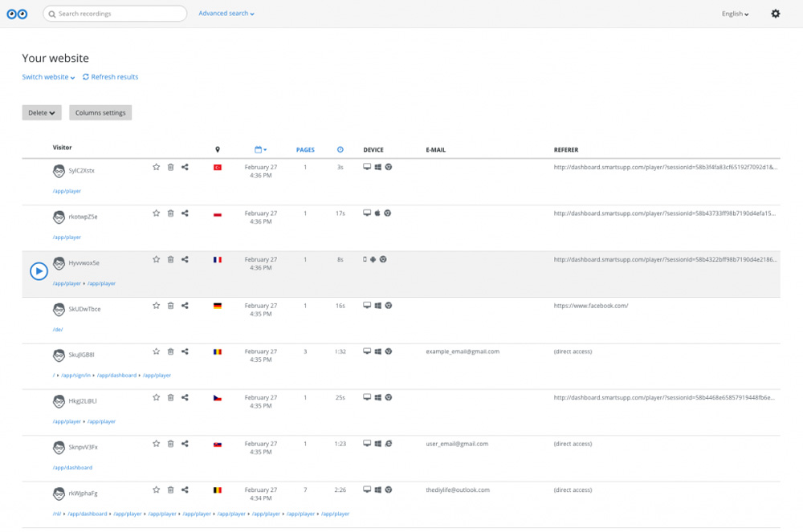Click trash icon for HkgJ2L@Ll recording
Viewport: 803px width, 532px height.
tap(170, 398)
